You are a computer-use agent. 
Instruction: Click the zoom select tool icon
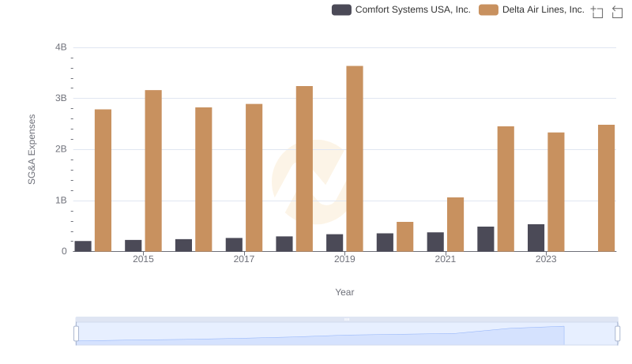597,12
